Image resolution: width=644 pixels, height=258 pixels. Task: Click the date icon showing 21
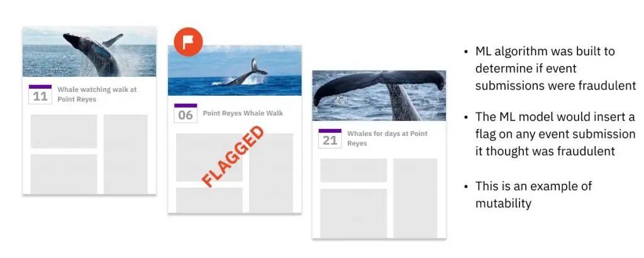click(x=330, y=138)
